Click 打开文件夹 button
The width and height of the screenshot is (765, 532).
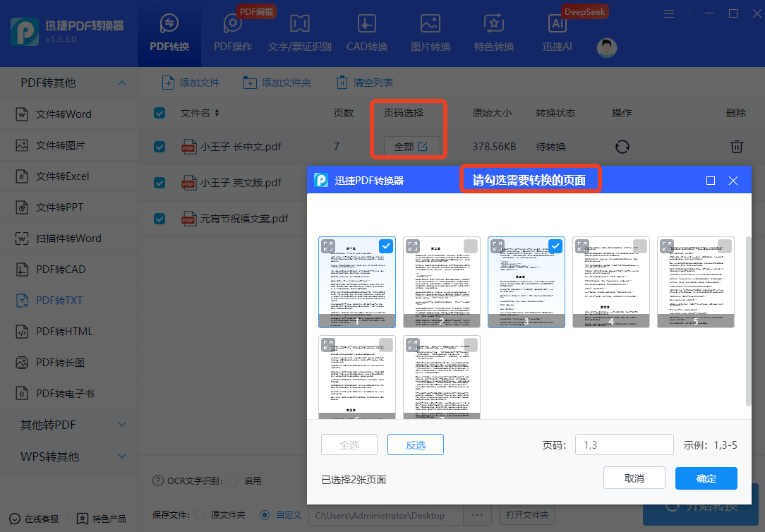(527, 515)
